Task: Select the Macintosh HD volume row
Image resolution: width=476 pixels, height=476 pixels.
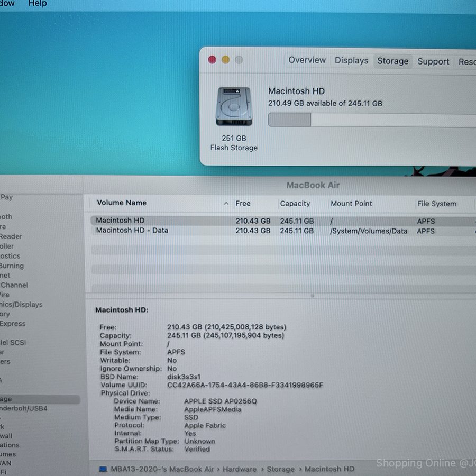Action: click(x=283, y=221)
